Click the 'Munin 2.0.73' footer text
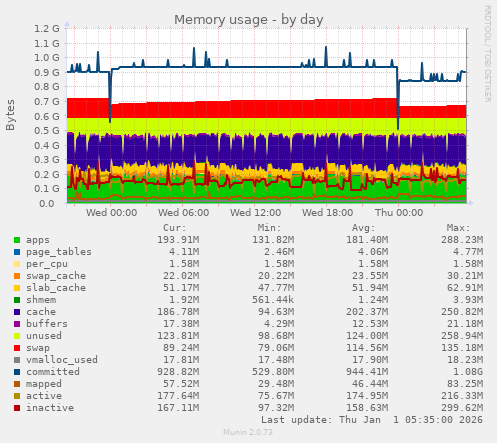 pos(248,432)
